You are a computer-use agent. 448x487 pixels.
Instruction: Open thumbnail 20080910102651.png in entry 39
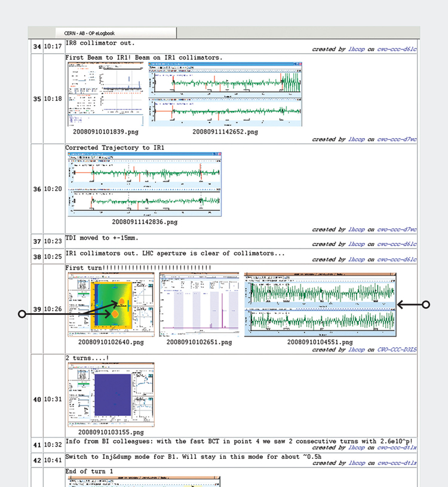pyautogui.click(x=199, y=305)
